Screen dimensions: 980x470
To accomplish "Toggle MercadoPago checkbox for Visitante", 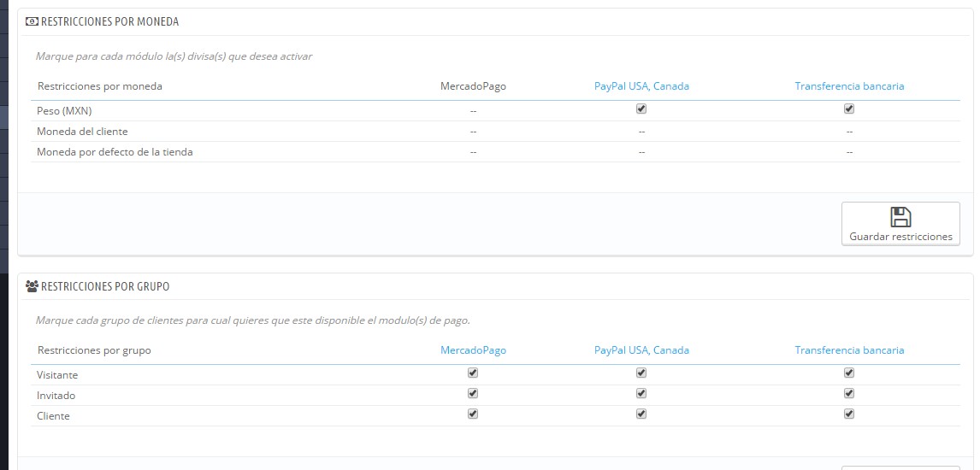I will pyautogui.click(x=473, y=373).
